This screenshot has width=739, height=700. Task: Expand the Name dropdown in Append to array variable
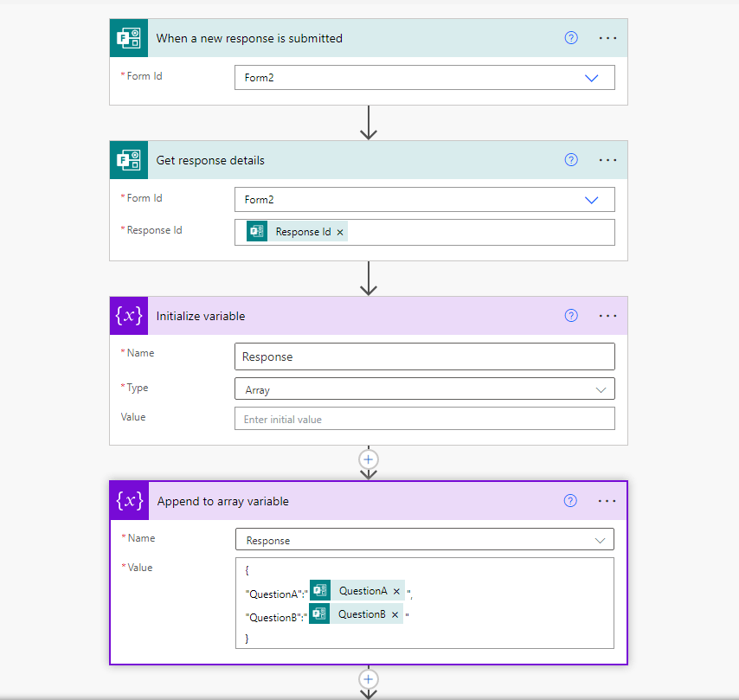tap(602, 538)
